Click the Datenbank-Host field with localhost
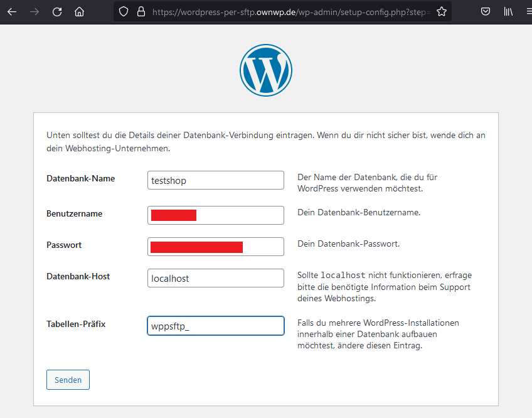532x418 pixels. click(216, 278)
